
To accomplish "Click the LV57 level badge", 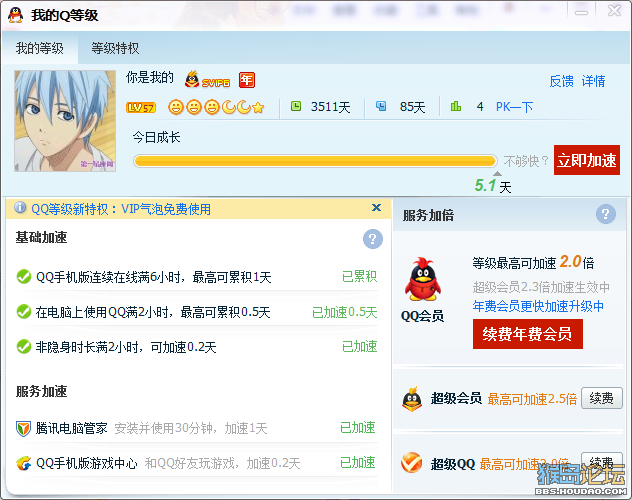I will [141, 107].
